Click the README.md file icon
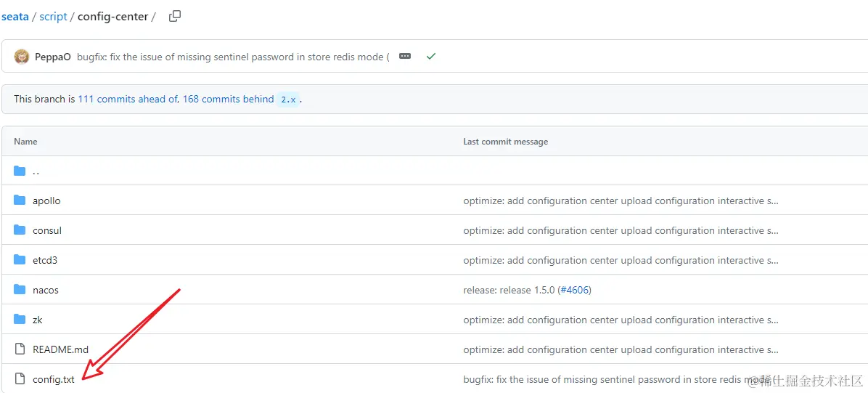868x393 pixels. [20, 349]
